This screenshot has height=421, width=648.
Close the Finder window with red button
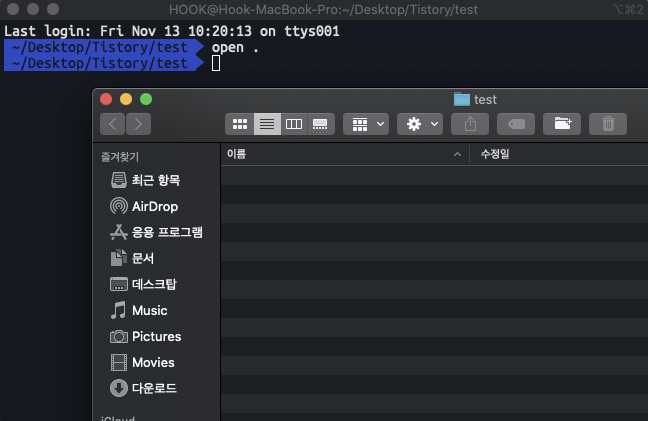(x=106, y=99)
